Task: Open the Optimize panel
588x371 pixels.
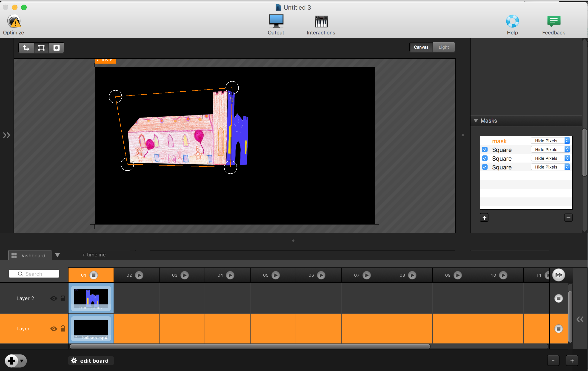Action: click(x=13, y=23)
